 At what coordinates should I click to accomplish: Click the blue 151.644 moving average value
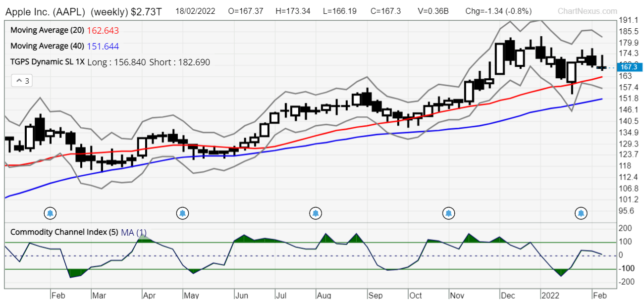click(103, 46)
